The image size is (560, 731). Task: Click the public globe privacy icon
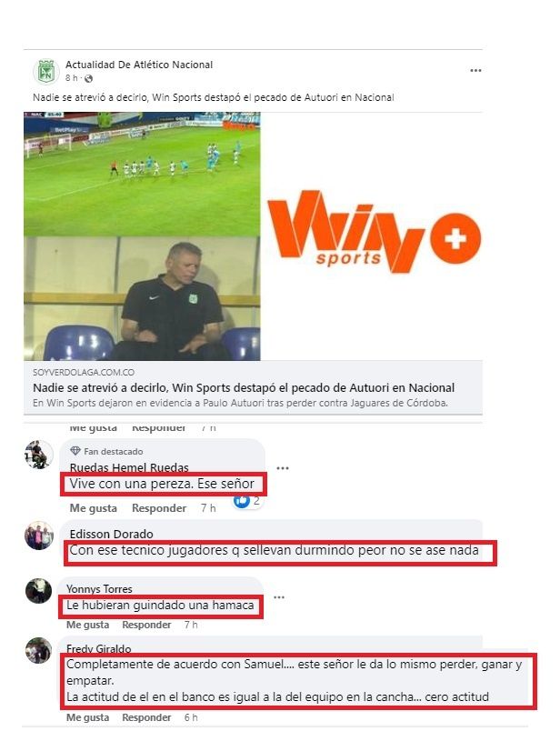pos(88,78)
